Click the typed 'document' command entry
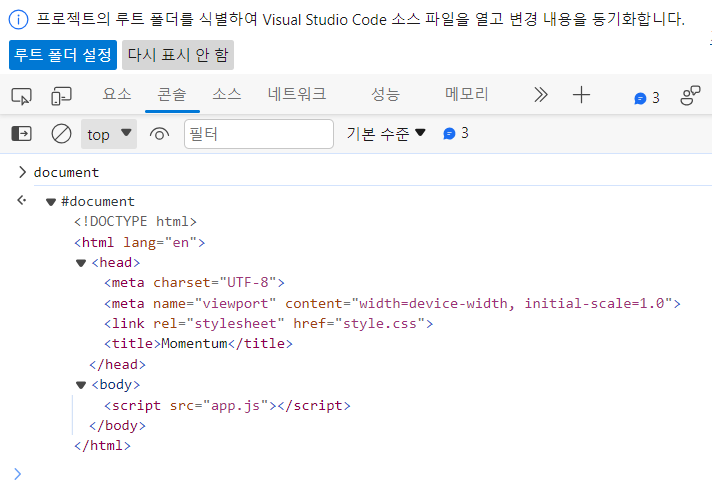 point(66,173)
